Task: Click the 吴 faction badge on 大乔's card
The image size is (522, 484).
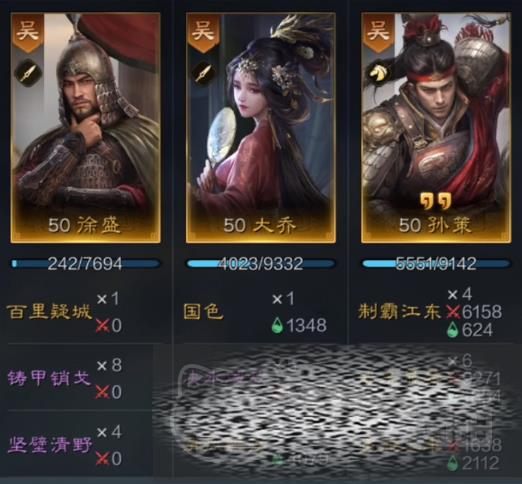Action: click(x=203, y=33)
